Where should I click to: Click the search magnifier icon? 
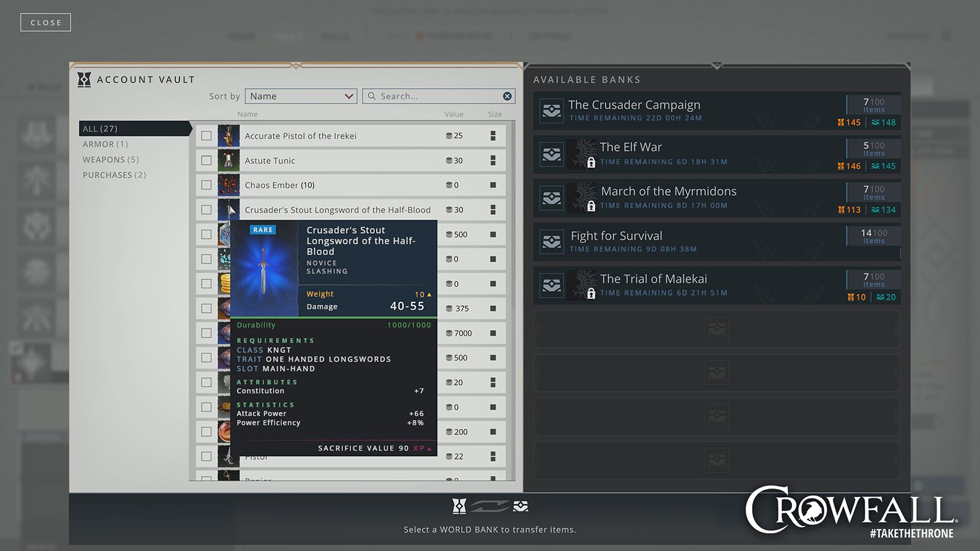click(372, 96)
